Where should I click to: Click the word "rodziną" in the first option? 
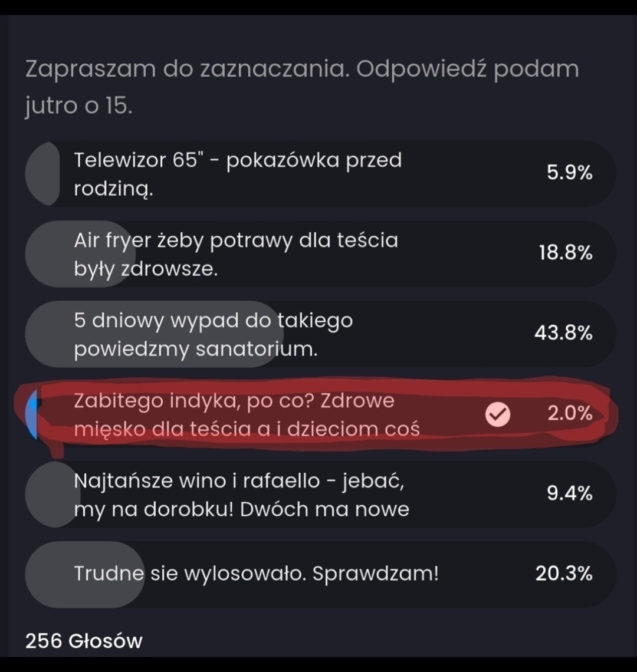click(114, 189)
